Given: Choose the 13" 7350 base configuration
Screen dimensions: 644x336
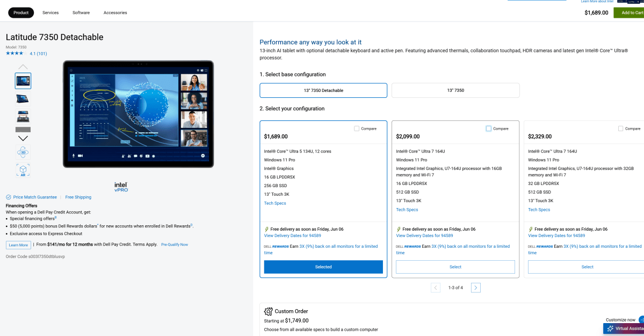Looking at the screenshot, I should click(x=455, y=90).
